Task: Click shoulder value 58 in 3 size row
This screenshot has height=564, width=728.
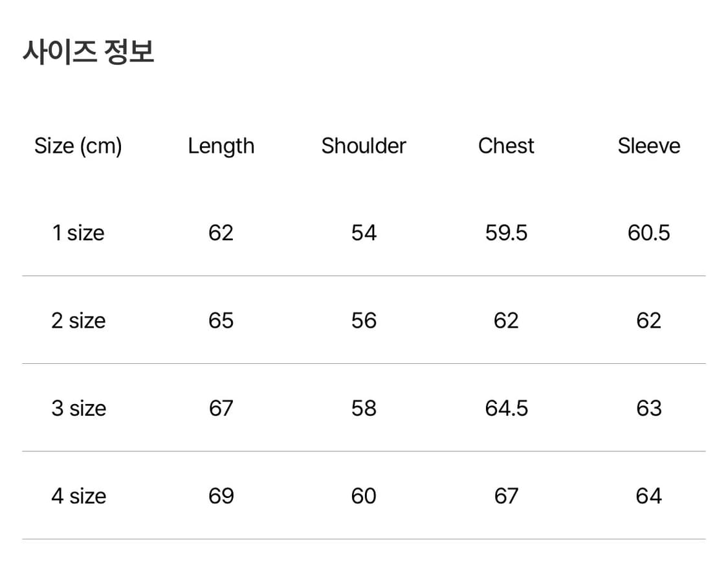Action: (x=364, y=409)
